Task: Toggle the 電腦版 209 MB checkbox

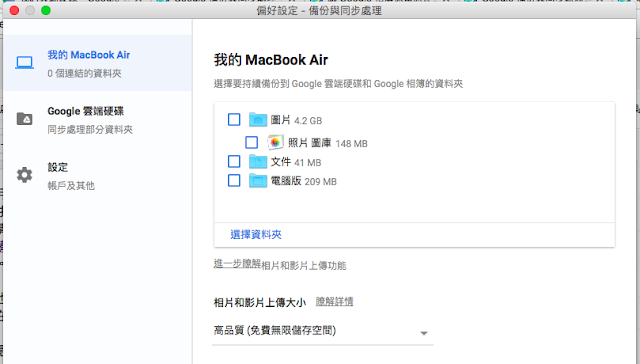Action: 234,180
